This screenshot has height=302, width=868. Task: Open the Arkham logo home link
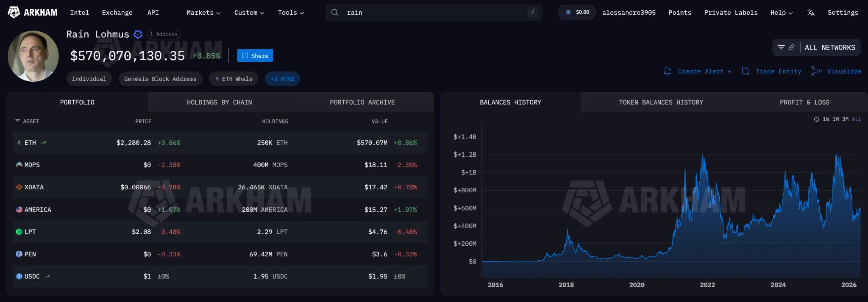pyautogui.click(x=33, y=12)
